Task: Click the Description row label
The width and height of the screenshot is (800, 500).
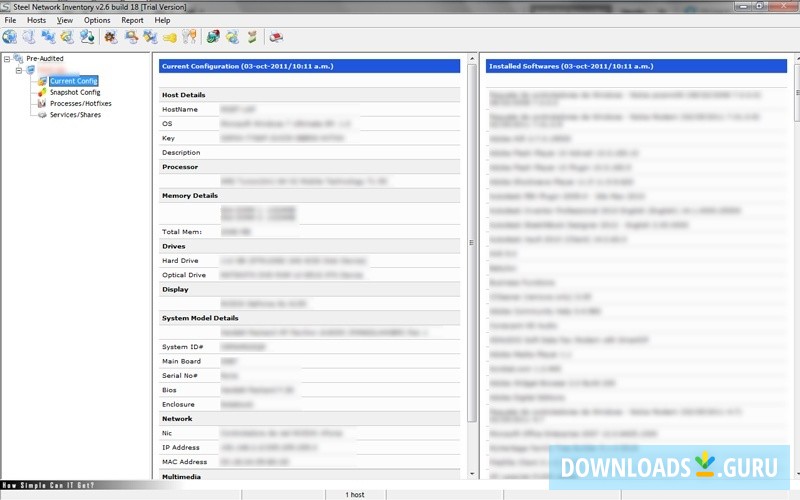Action: coord(181,153)
